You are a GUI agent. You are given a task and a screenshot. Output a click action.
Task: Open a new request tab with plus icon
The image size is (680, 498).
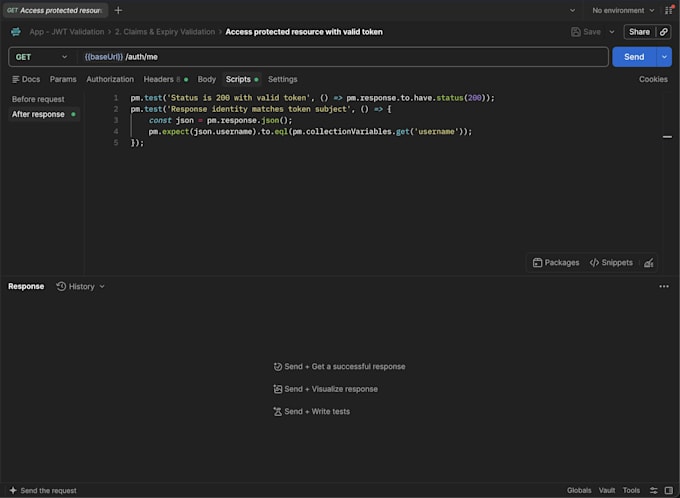click(x=118, y=10)
